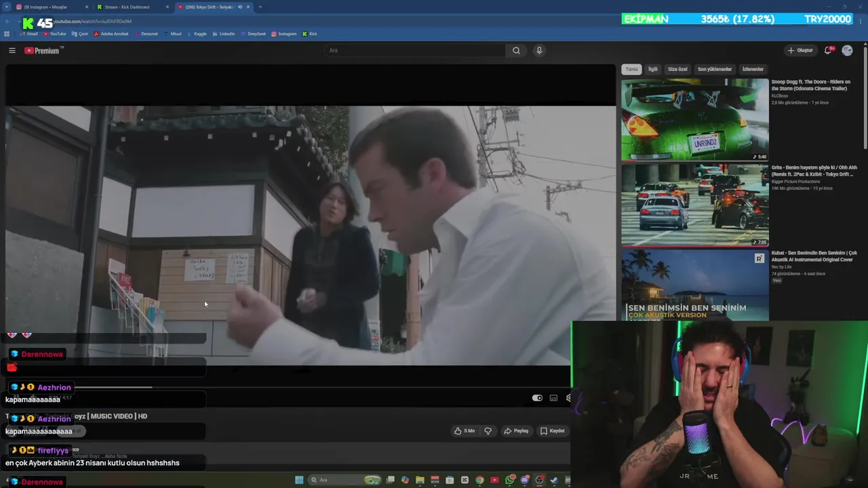
Task: Click the YouTube search box labeled Ara
Action: (415, 50)
